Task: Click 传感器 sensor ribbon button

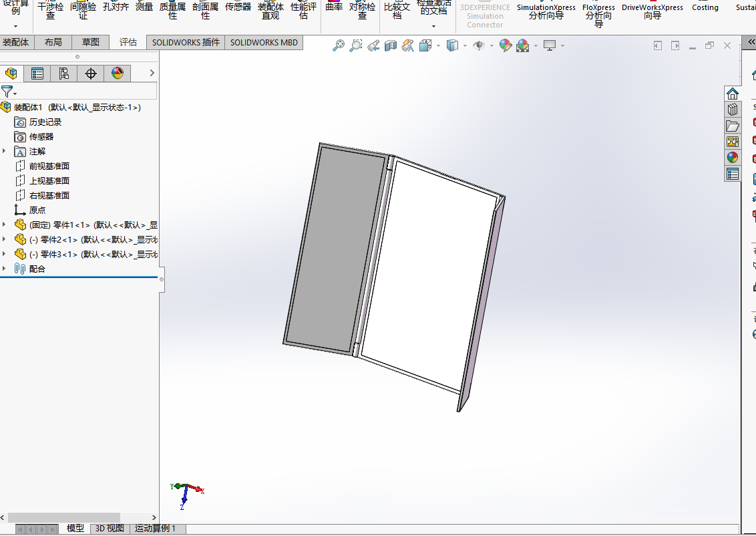Action: 238,7
